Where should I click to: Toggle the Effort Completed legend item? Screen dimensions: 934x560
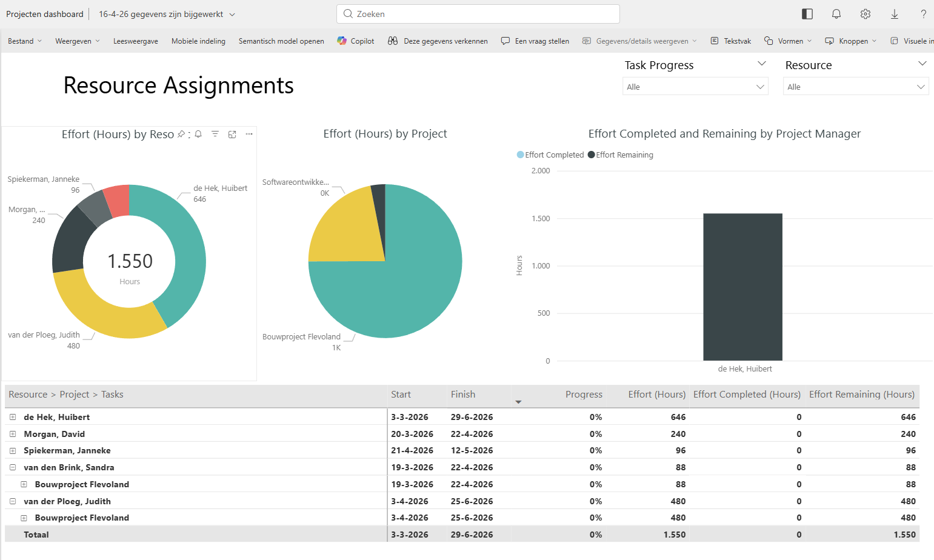coord(550,155)
